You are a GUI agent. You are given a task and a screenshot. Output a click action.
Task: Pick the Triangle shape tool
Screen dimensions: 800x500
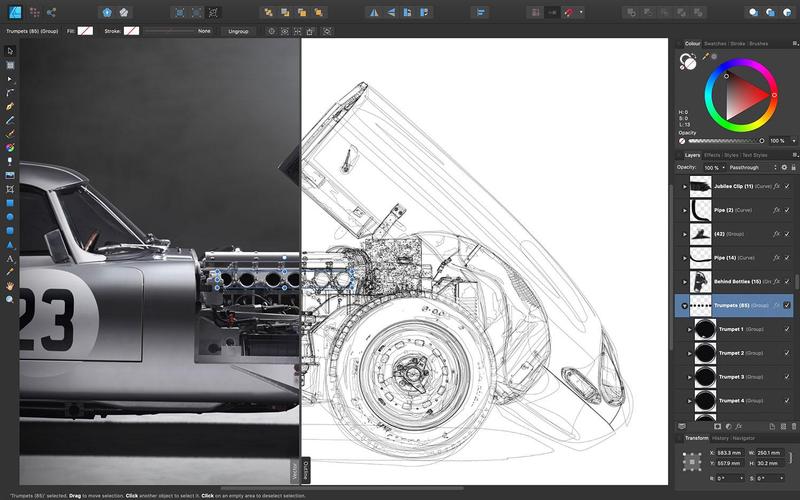click(10, 245)
